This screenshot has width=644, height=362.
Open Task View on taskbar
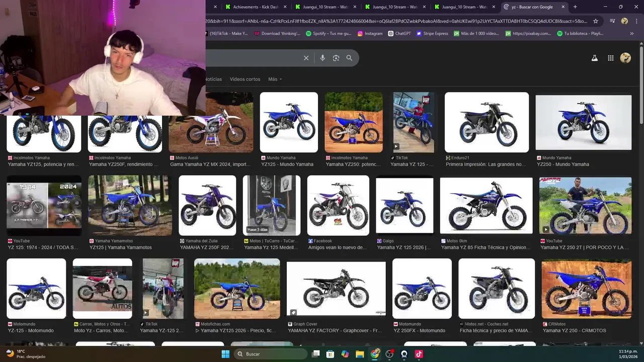[x=315, y=354]
